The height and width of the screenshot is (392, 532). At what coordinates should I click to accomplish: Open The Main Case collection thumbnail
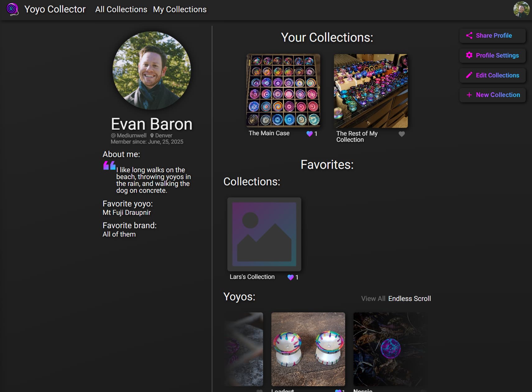[283, 91]
